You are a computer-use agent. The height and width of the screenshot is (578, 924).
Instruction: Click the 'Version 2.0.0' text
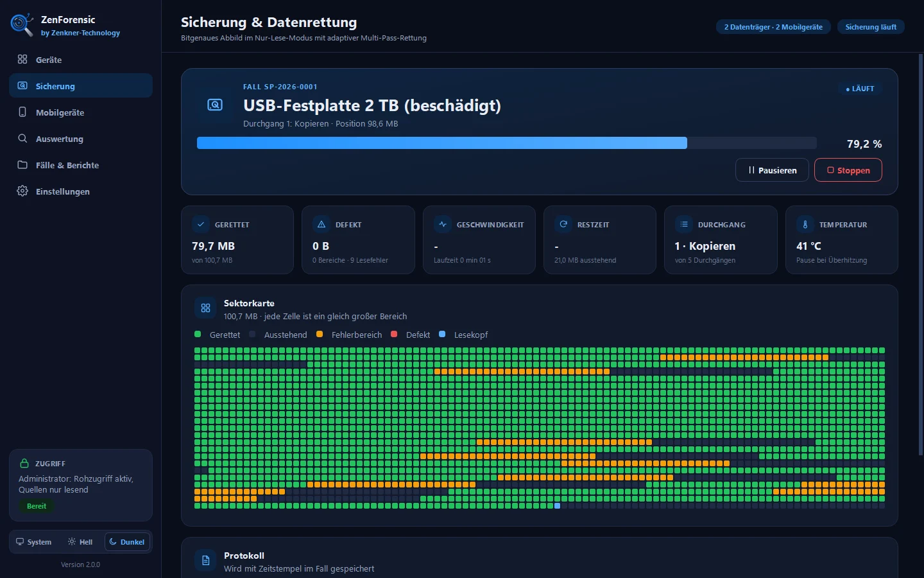coord(80,565)
